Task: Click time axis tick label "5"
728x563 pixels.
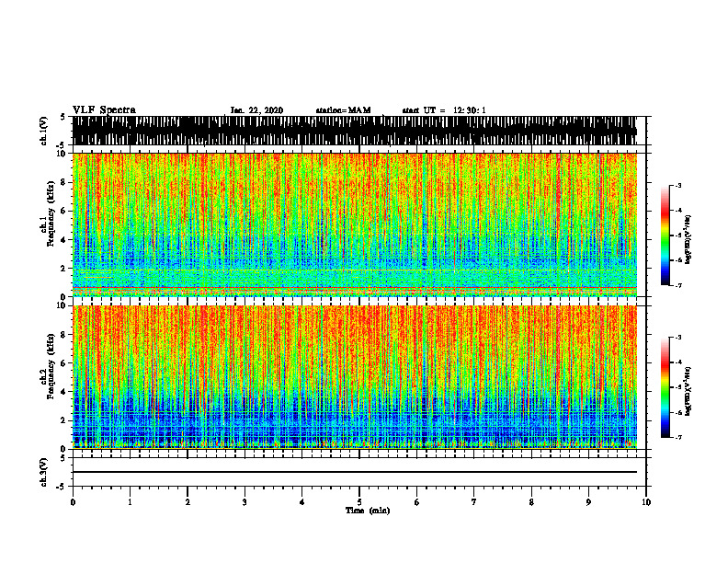Action: click(359, 502)
